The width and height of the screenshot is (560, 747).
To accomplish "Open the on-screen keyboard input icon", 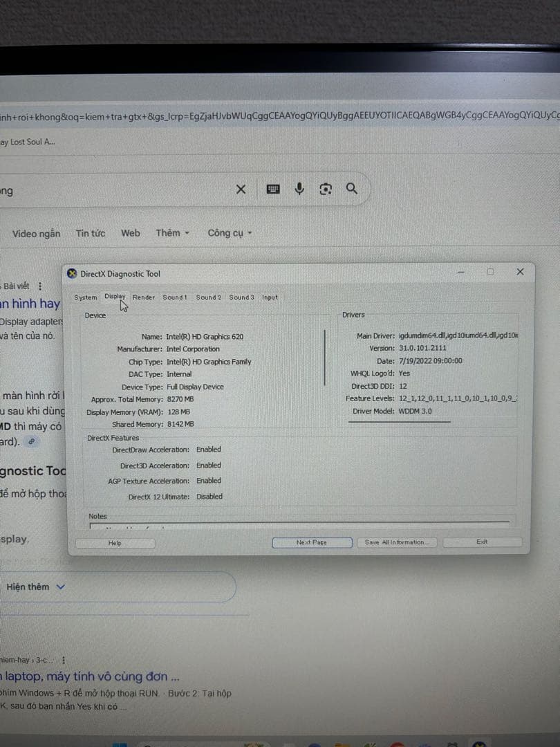I will coord(273,190).
